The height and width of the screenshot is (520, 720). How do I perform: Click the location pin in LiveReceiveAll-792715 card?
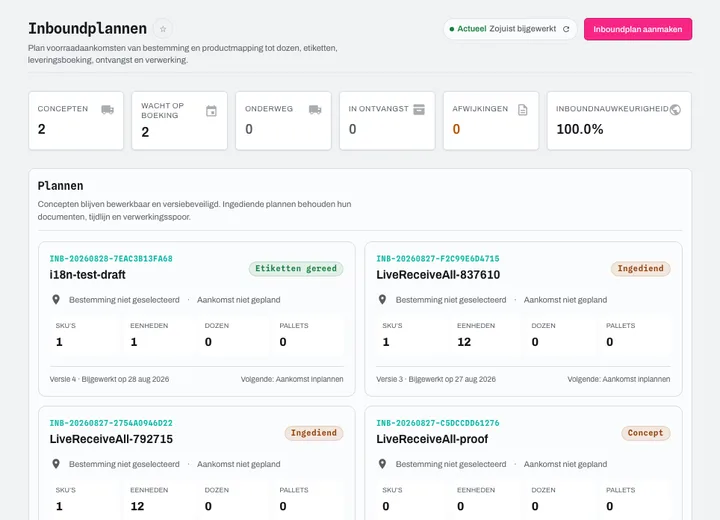pyautogui.click(x=56, y=464)
